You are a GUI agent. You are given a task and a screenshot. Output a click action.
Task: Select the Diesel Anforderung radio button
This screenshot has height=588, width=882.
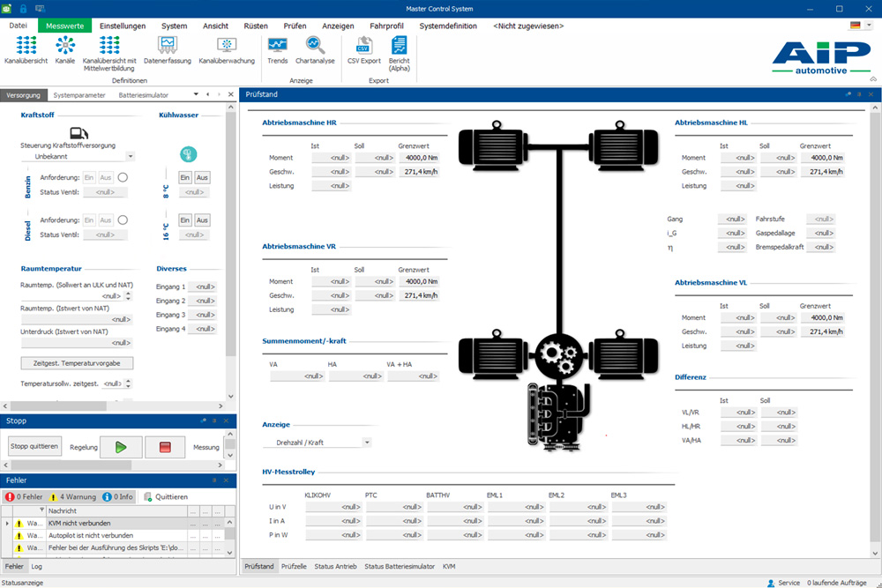tap(123, 220)
